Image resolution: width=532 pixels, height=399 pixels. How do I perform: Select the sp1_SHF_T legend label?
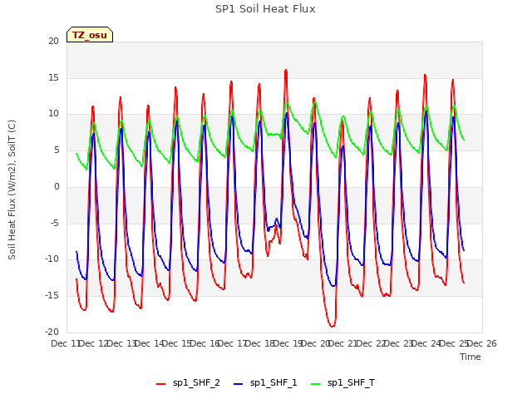tap(351, 383)
